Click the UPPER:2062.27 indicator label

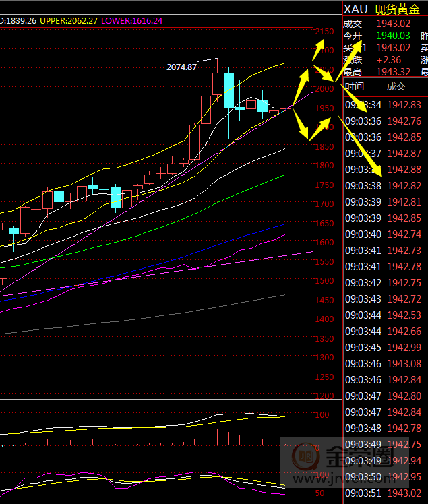67,21
